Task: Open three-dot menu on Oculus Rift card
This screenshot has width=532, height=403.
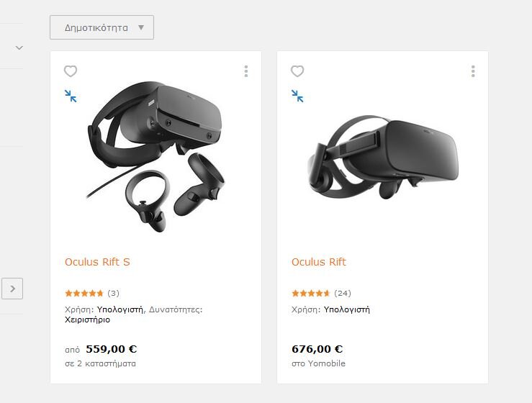Action: [x=473, y=71]
